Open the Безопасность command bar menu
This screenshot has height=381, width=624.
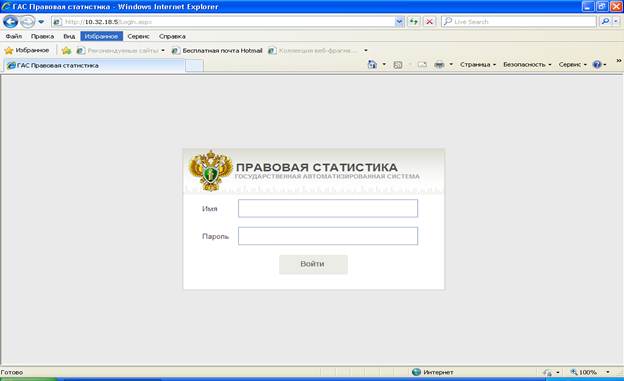(x=527, y=64)
